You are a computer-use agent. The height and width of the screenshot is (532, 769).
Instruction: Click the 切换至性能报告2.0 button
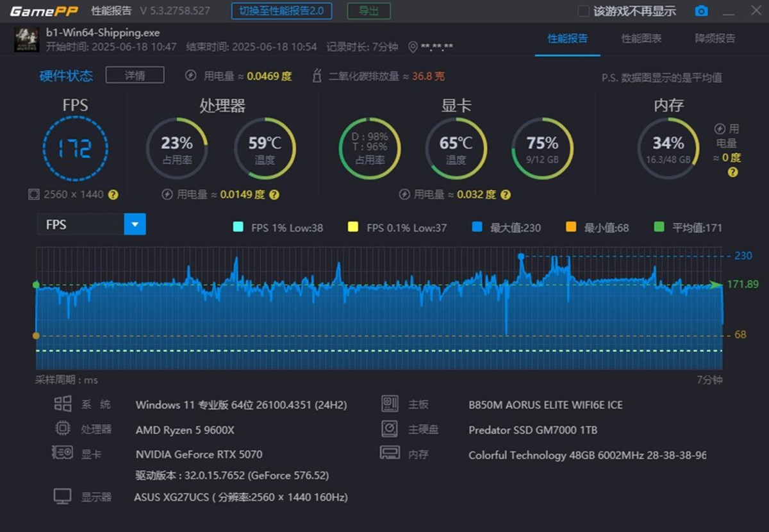281,11
